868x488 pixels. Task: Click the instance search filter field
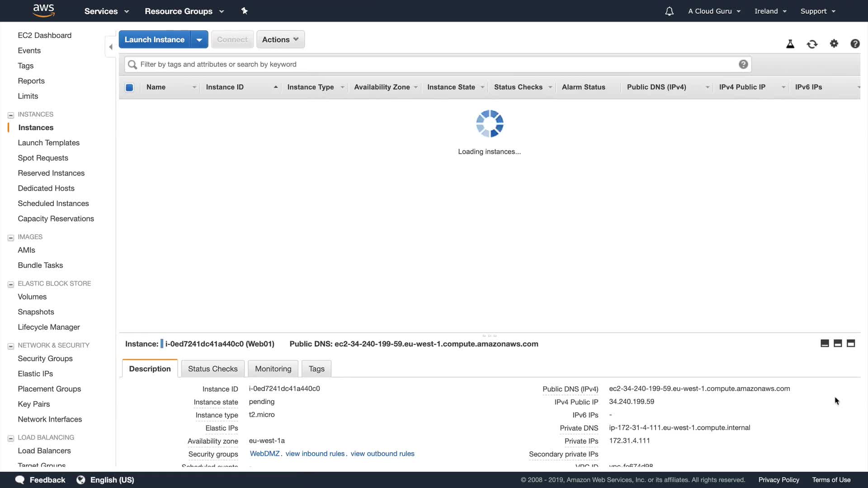[x=434, y=64]
